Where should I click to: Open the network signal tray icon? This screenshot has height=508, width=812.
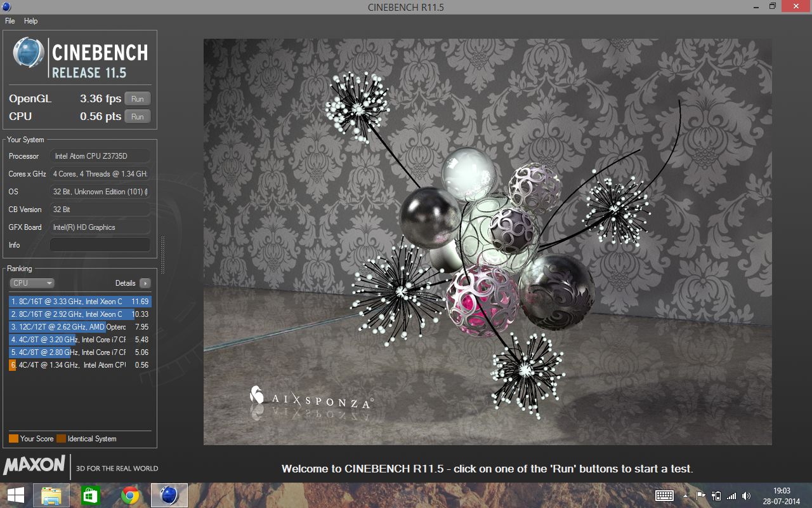[731, 495]
